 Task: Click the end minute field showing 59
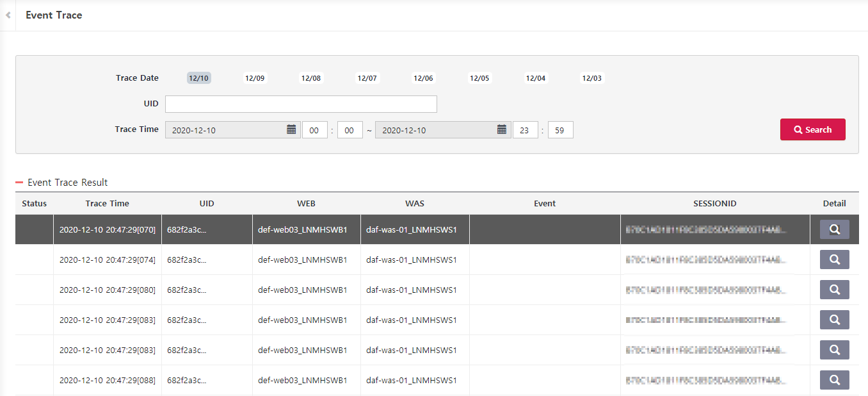pos(560,130)
